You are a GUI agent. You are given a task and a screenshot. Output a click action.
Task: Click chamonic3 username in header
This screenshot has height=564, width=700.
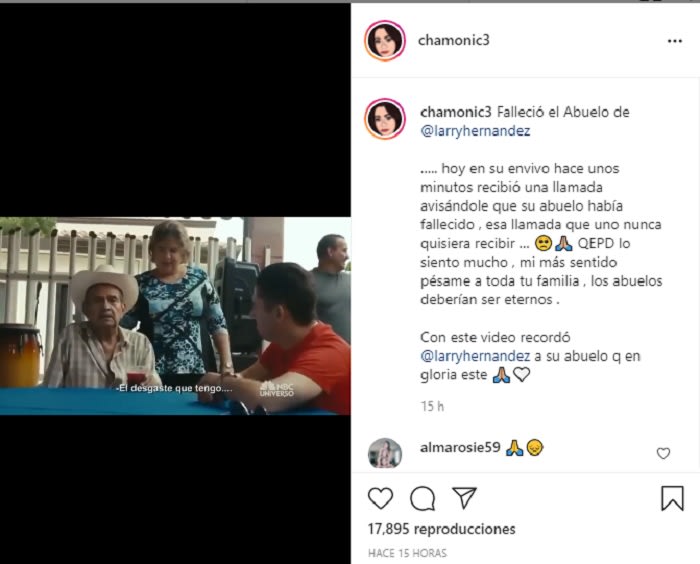[x=454, y=40]
